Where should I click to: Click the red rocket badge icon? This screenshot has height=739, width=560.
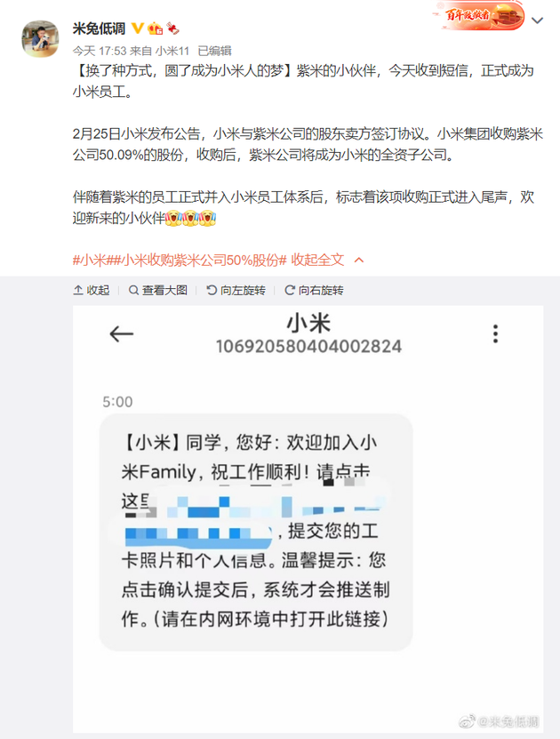point(172,28)
